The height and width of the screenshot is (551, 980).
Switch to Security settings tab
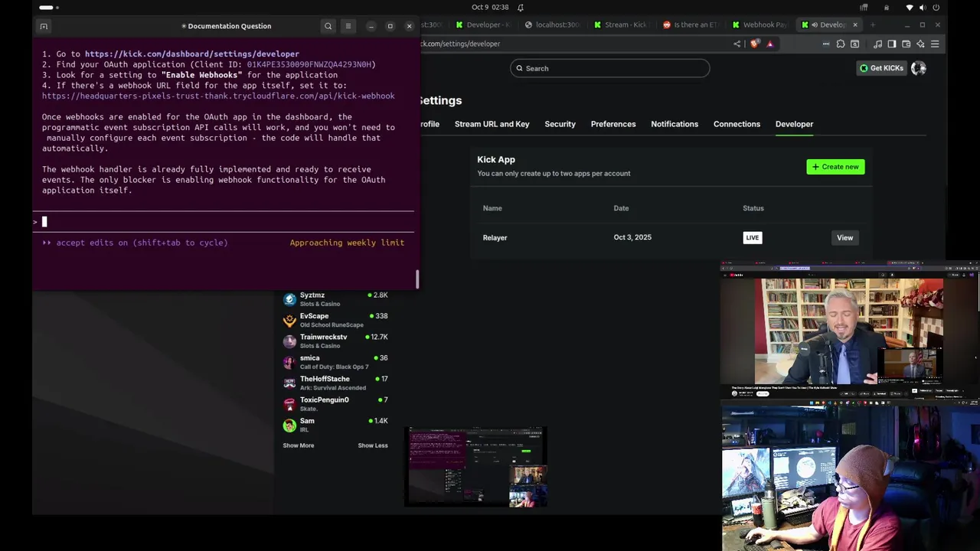click(x=560, y=124)
